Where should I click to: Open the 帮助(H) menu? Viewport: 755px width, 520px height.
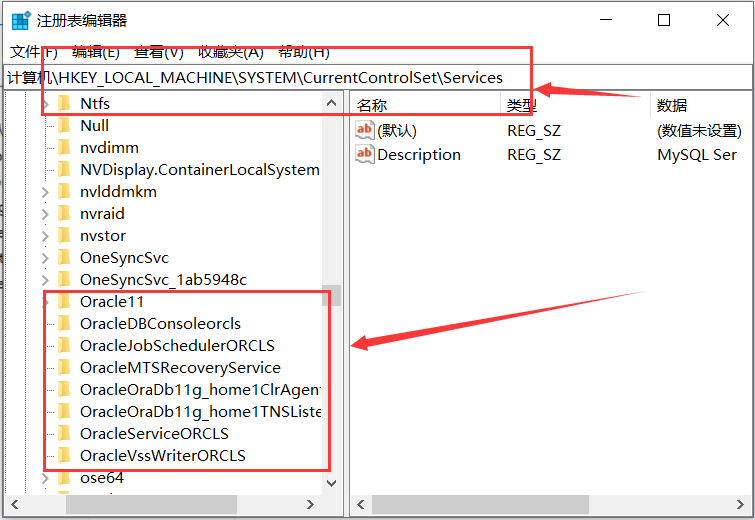[x=304, y=52]
